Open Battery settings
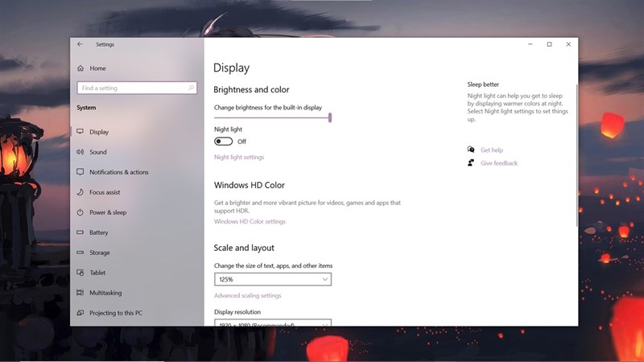Screen dimensions: 644x362 tap(99, 232)
